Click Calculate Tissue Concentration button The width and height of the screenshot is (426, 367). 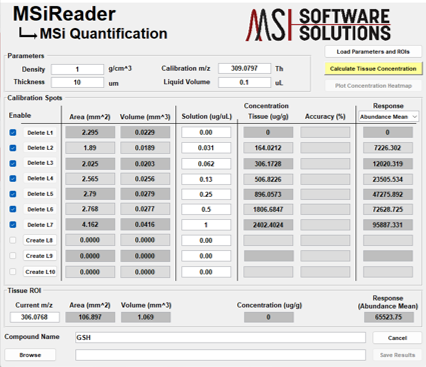point(373,69)
